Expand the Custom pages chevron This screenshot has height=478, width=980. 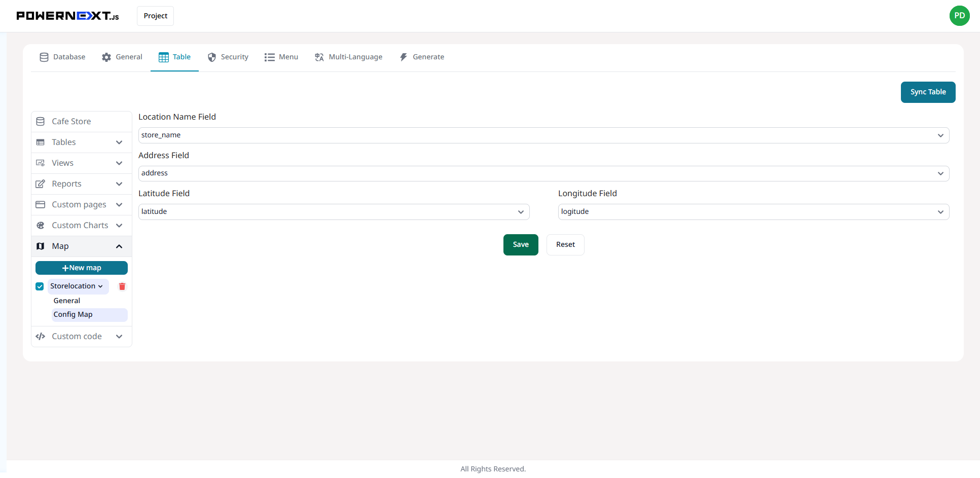(119, 205)
